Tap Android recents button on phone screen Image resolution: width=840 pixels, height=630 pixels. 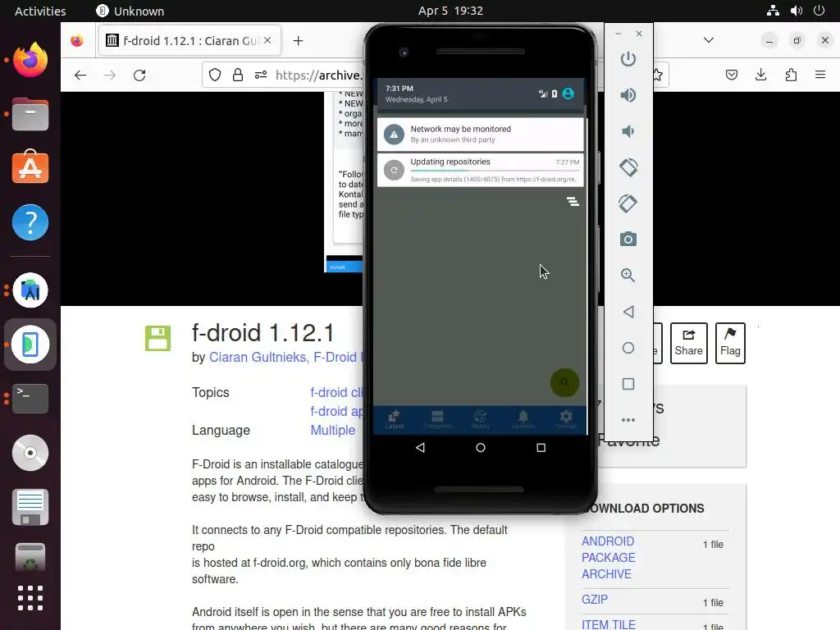[541, 447]
